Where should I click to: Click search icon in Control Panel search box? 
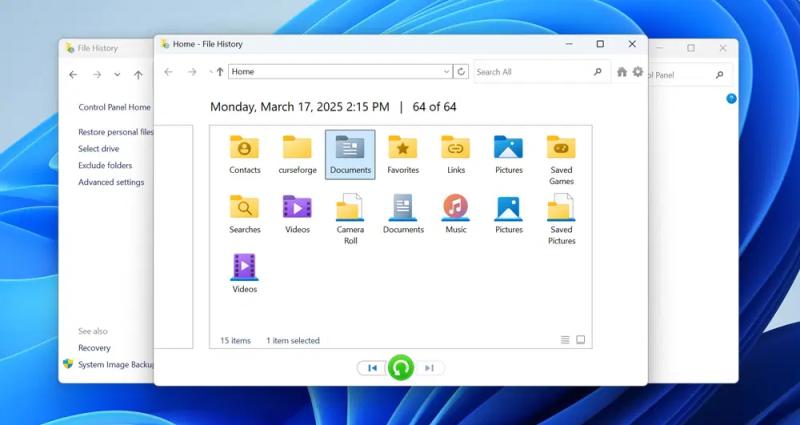point(719,75)
